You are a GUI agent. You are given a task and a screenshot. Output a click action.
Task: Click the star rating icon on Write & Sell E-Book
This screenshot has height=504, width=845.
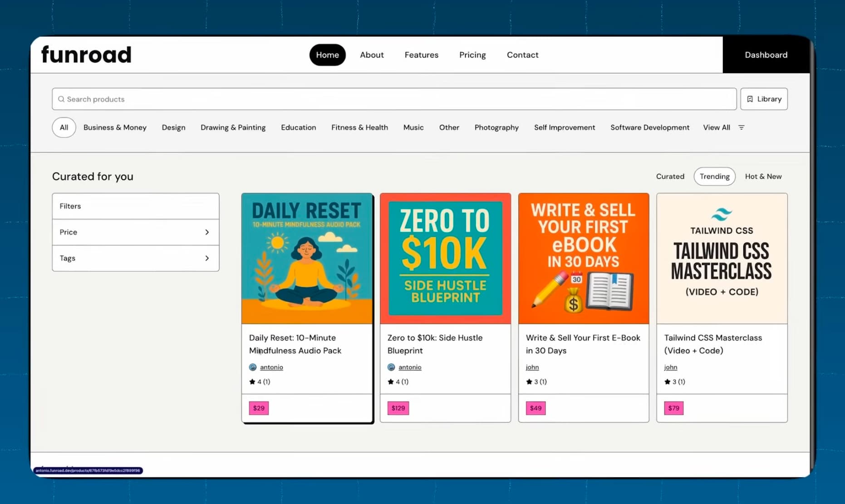[529, 382]
